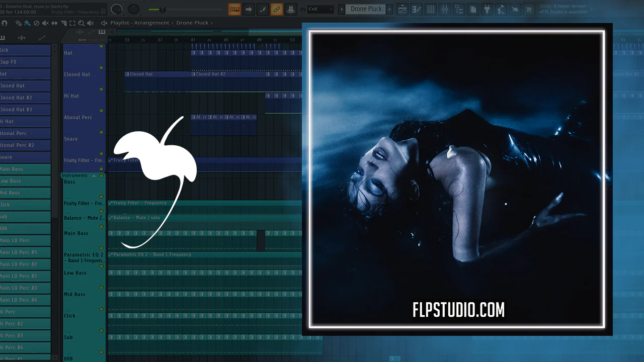This screenshot has height=362, width=644.
Task: Click the top-hat icon in the toolbar
Action: click(x=290, y=9)
